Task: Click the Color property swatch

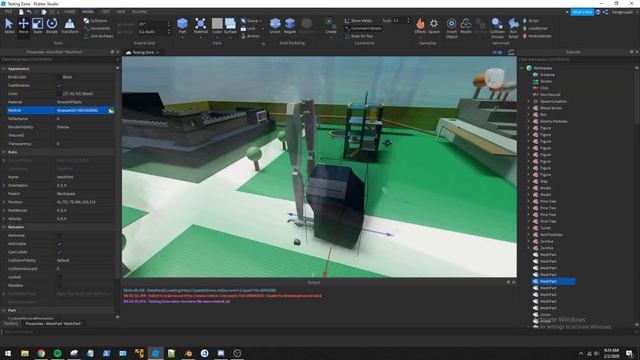Action: pos(60,93)
